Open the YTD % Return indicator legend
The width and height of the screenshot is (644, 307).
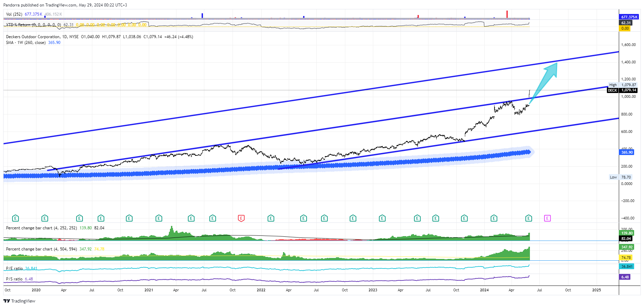pyautogui.click(x=33, y=25)
